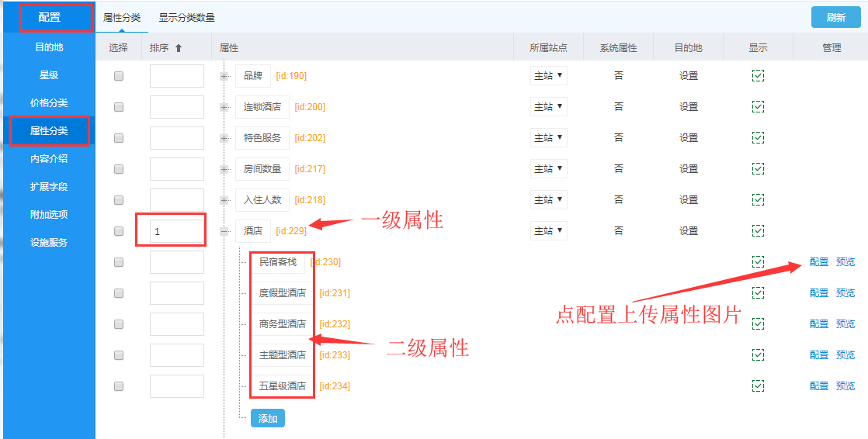The height and width of the screenshot is (439, 868).
Task: Check the selection box for 品牌 row
Action: coord(119,76)
